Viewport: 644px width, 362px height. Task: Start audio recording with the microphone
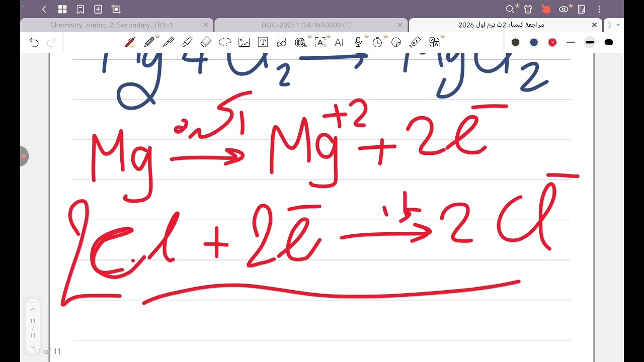[358, 42]
